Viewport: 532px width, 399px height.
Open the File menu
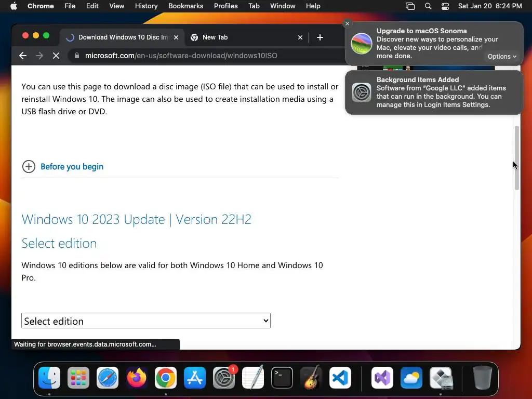[70, 6]
